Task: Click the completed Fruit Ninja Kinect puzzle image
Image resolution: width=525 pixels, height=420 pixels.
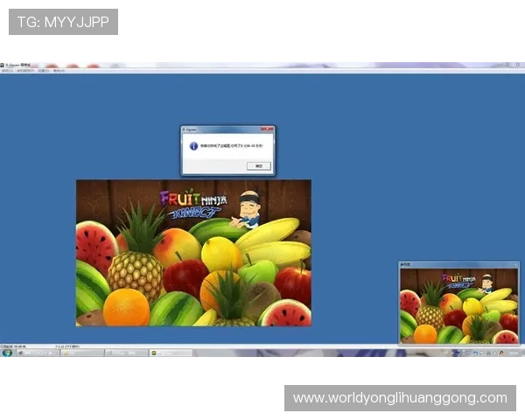Action: click(193, 253)
